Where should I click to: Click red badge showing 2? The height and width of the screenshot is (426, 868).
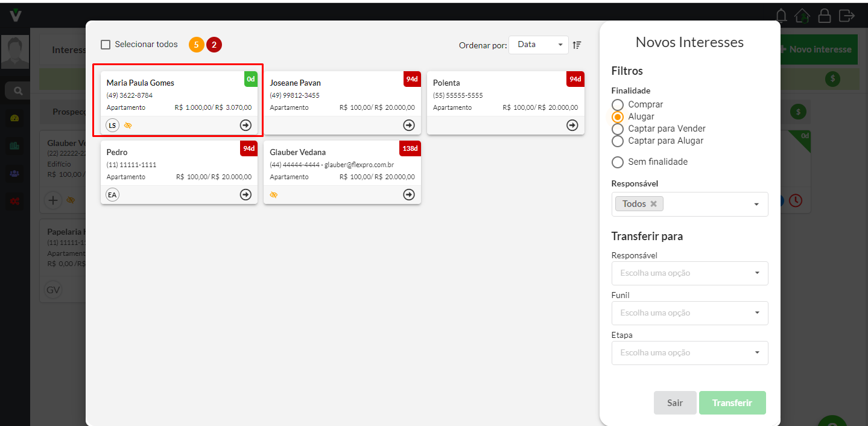[x=214, y=45]
